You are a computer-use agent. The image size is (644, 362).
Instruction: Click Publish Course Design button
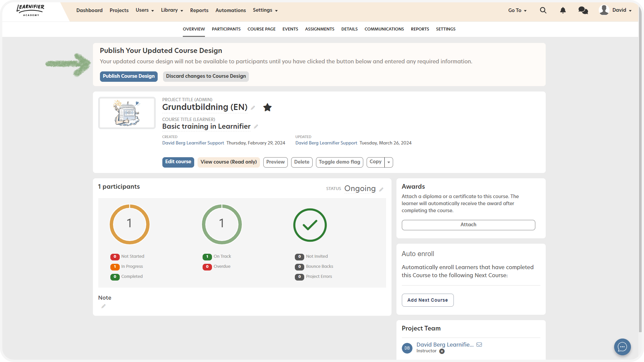(129, 76)
